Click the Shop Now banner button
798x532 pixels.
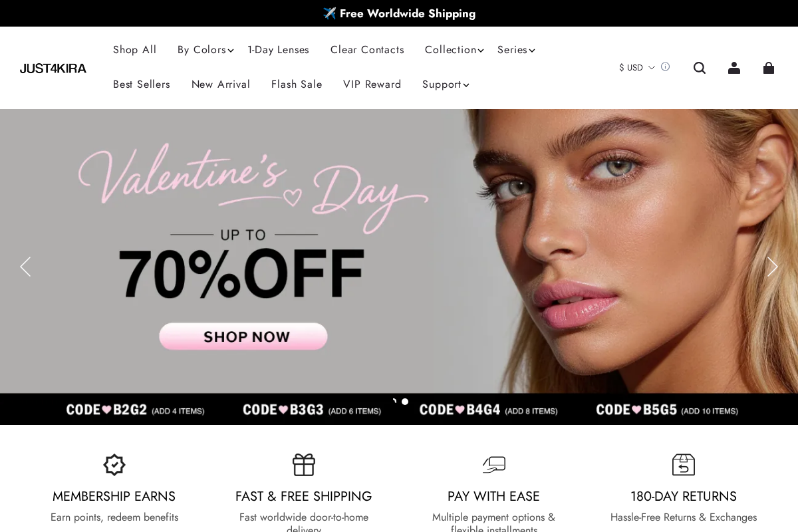click(x=243, y=336)
